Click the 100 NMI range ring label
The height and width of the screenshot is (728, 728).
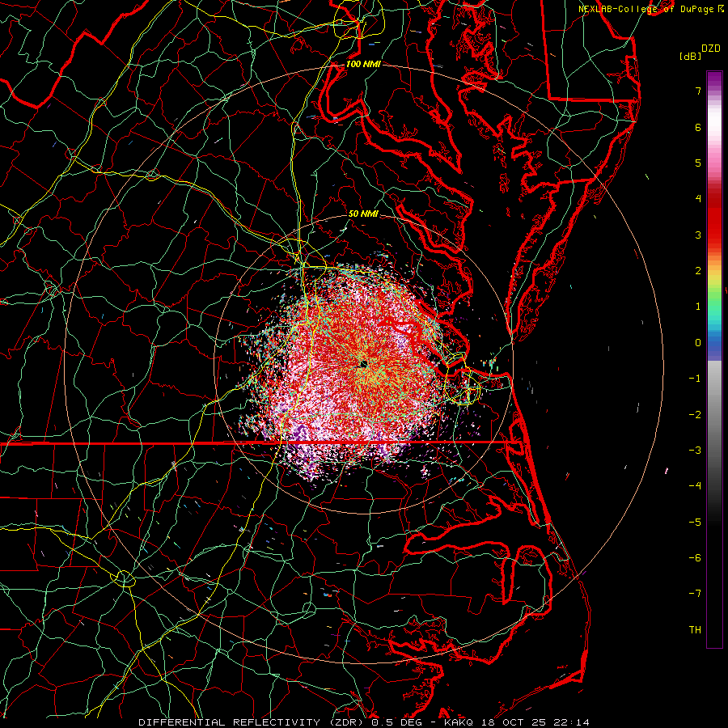363,64
